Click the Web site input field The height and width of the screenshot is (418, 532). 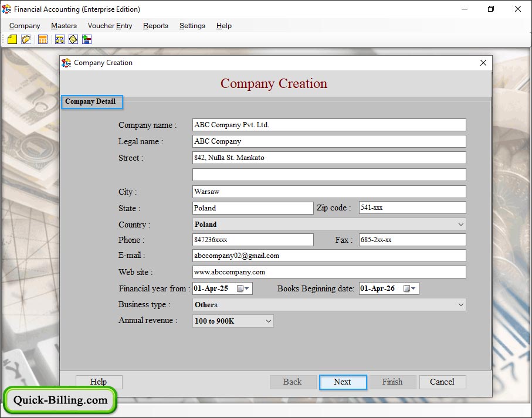pos(329,272)
